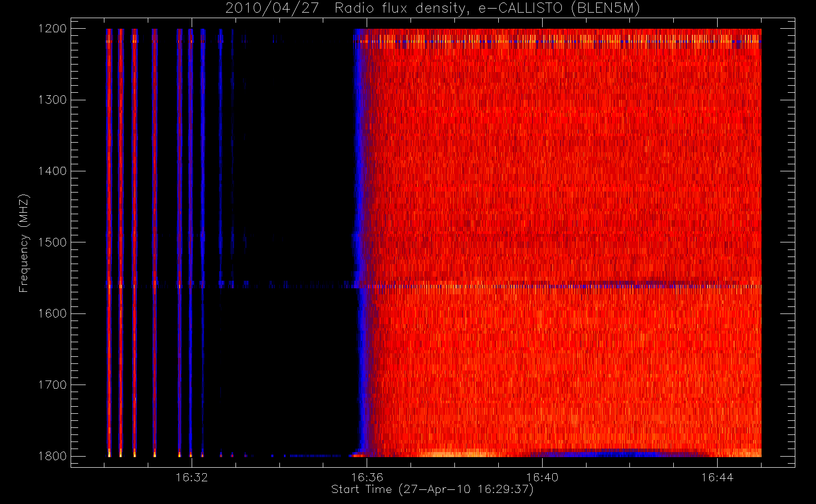The width and height of the screenshot is (816, 504).
Task: Click the 1700 frequency tick label
Action: tap(53, 385)
